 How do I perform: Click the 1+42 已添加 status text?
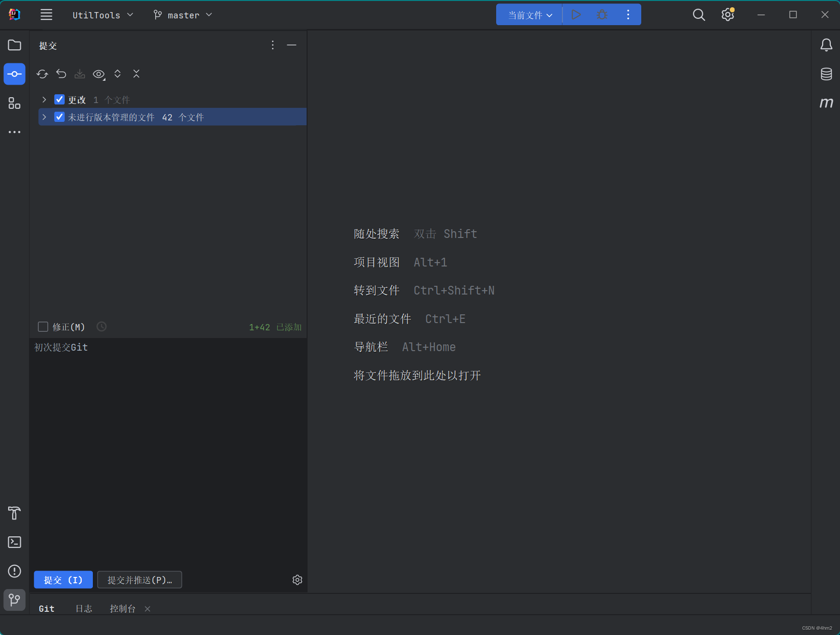click(x=275, y=327)
